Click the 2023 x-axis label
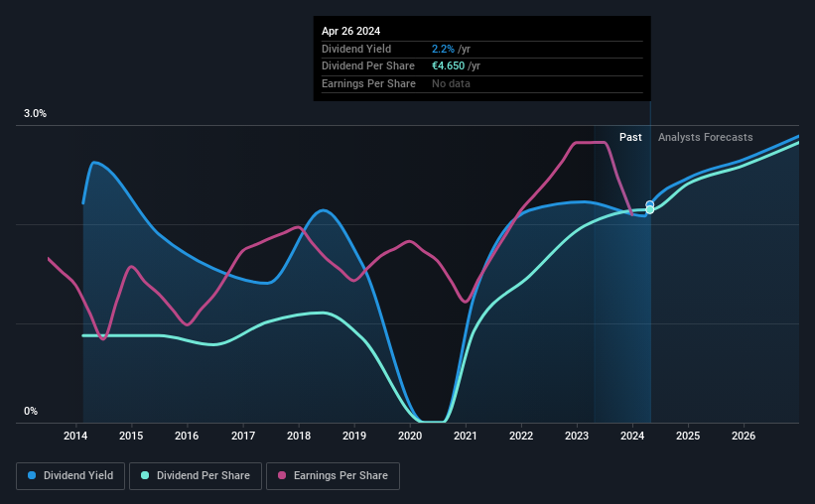 coord(577,436)
